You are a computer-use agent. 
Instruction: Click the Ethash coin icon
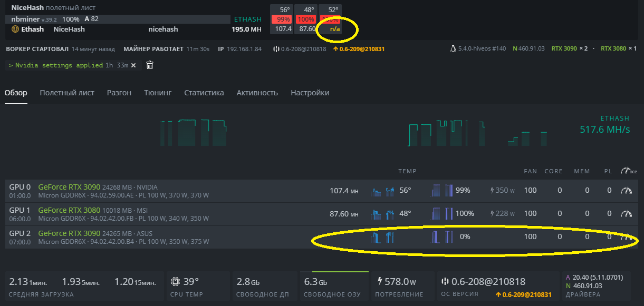[x=15, y=29]
